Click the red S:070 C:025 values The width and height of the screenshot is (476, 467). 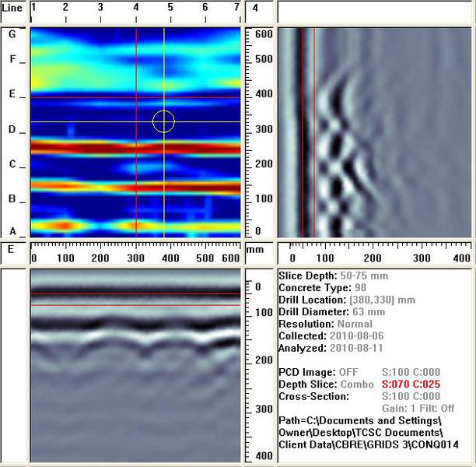point(411,384)
